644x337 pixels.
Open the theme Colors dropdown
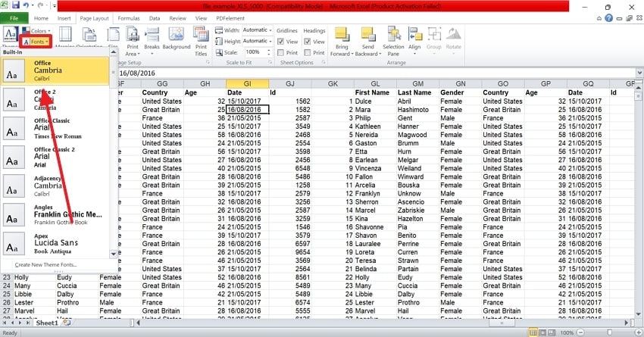click(36, 31)
